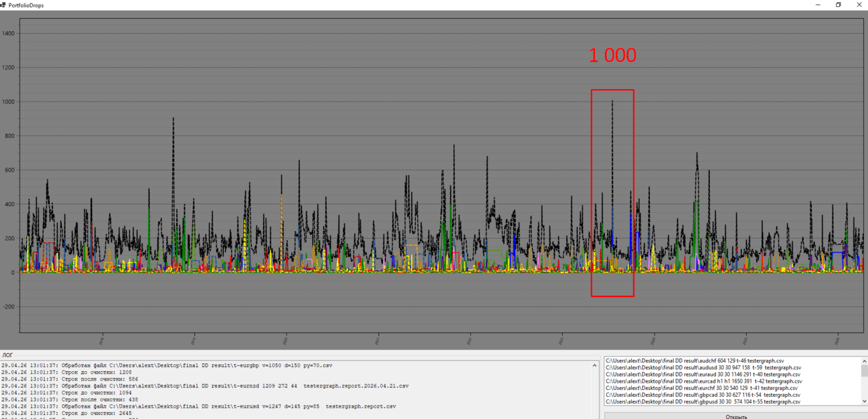868x419 pixels.
Task: Click the 1000 peak of the black dashed line
Action: point(612,102)
